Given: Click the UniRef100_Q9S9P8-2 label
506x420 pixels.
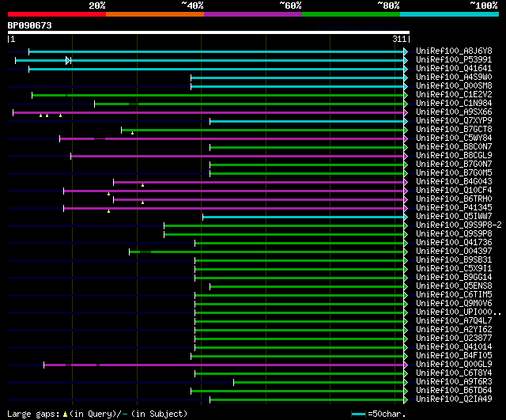Looking at the screenshot, I should (x=459, y=225).
